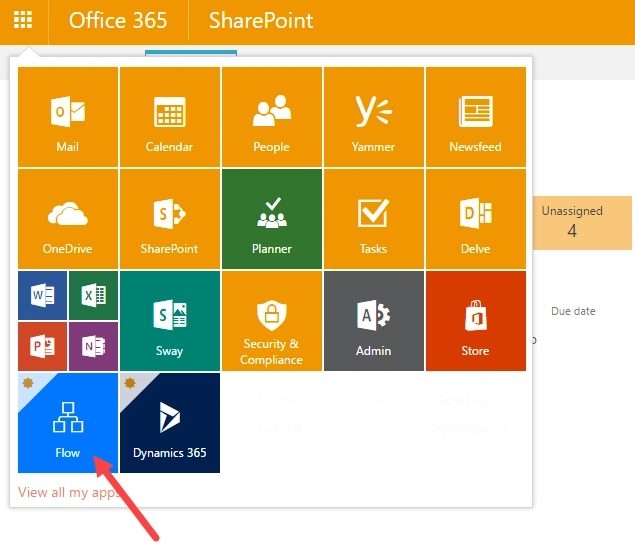The image size is (635, 546).
Task: Open the green Planner tile
Action: click(272, 219)
